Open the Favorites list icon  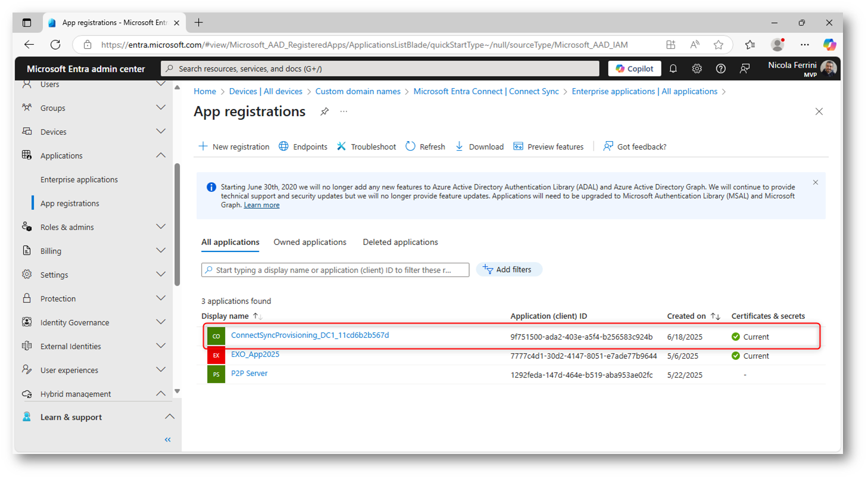click(750, 45)
